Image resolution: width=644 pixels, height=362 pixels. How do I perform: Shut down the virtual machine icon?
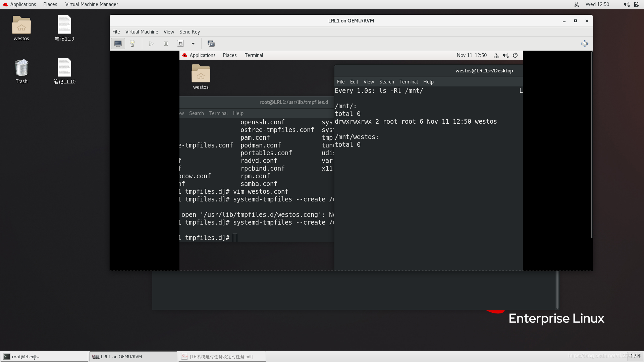(x=180, y=44)
